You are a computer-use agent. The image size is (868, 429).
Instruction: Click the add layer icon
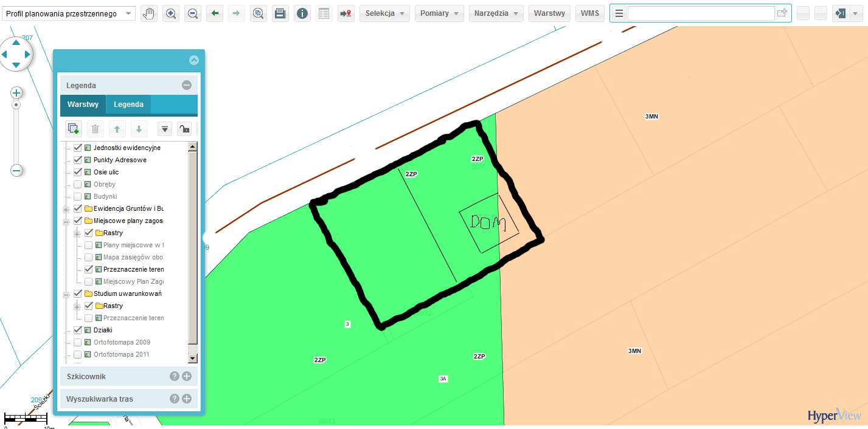(74, 128)
